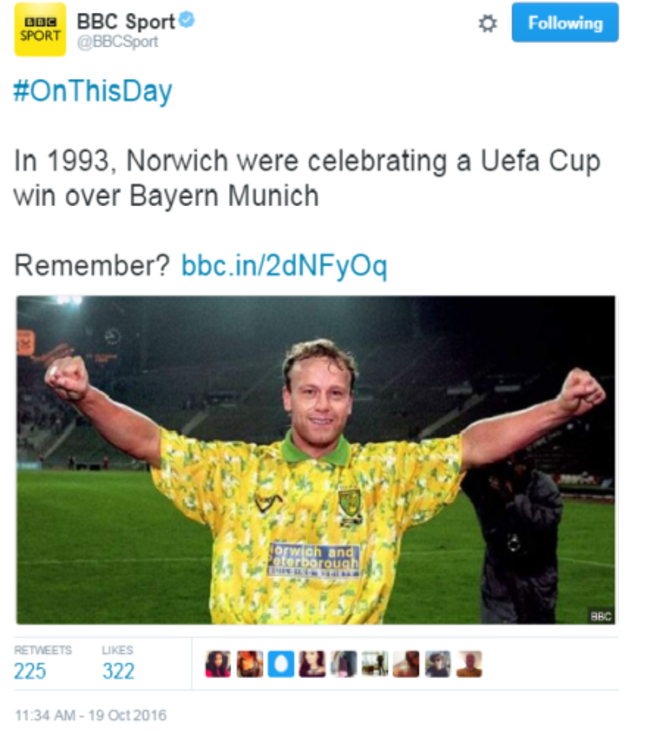Click the eighth liker avatar in the row
Image resolution: width=650 pixels, height=735 pixels.
[x=438, y=664]
